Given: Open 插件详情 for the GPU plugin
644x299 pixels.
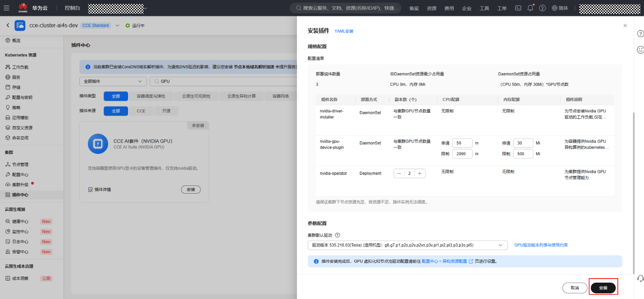Looking at the screenshot, I should point(99,190).
